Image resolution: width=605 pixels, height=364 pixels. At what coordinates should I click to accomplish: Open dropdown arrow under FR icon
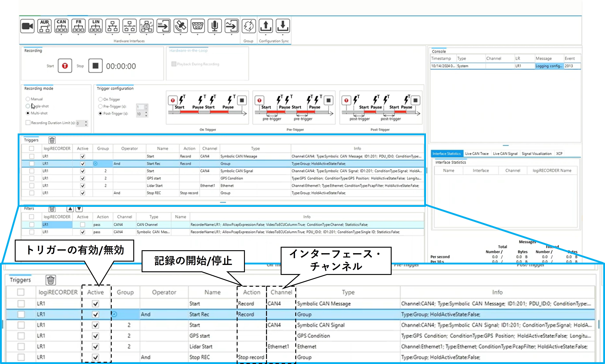(x=78, y=35)
